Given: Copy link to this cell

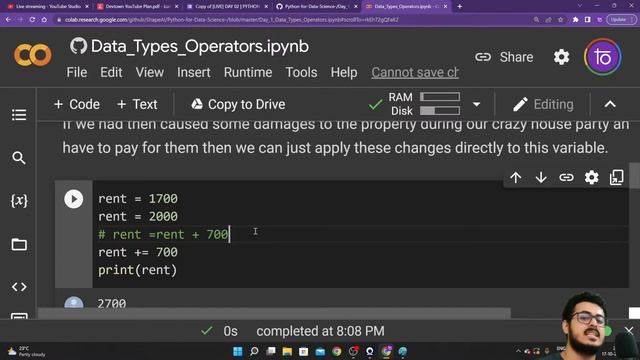Looking at the screenshot, I should click(x=566, y=178).
